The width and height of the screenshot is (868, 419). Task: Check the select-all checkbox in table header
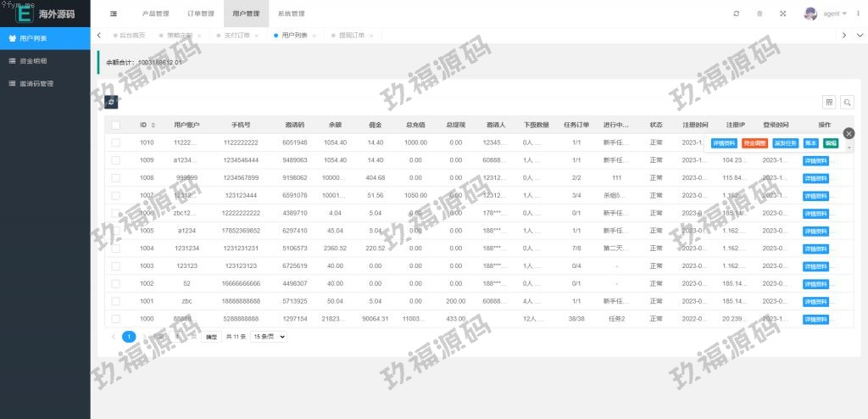pos(115,126)
